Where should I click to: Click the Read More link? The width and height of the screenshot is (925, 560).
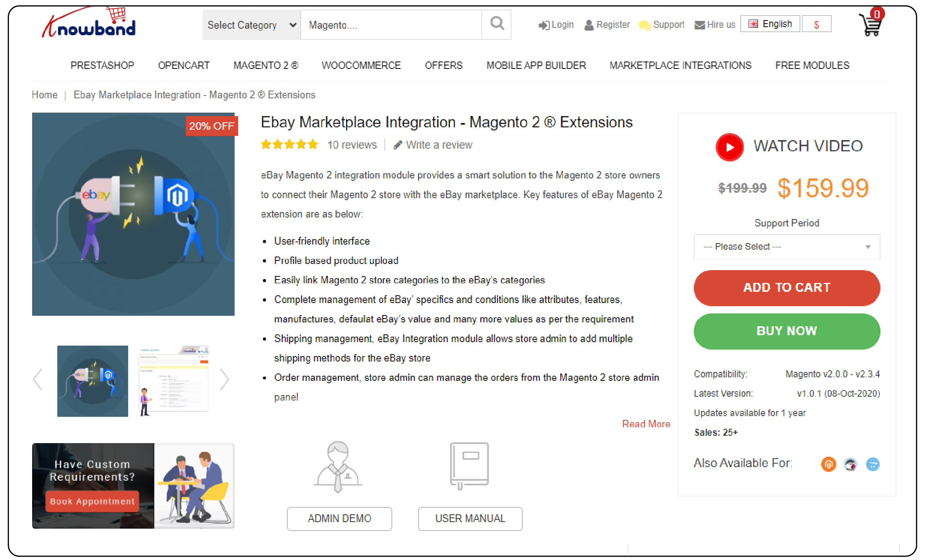[x=646, y=424]
